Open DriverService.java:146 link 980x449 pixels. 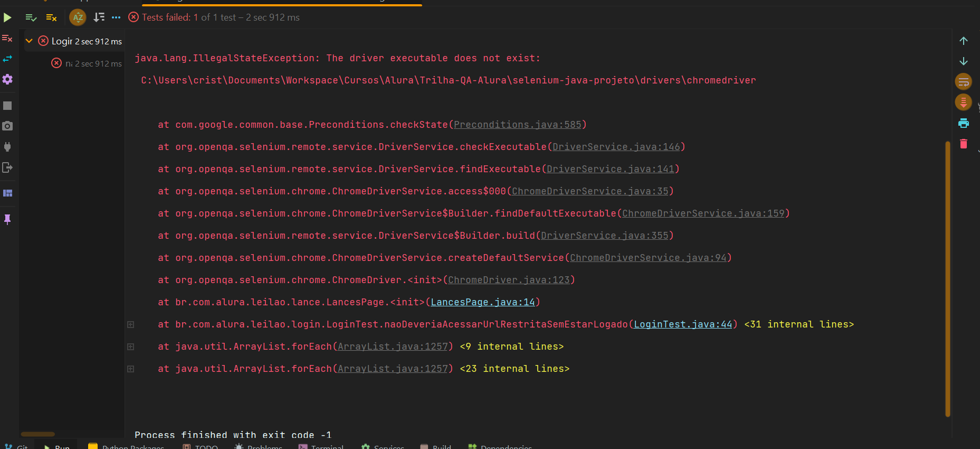pyautogui.click(x=616, y=147)
